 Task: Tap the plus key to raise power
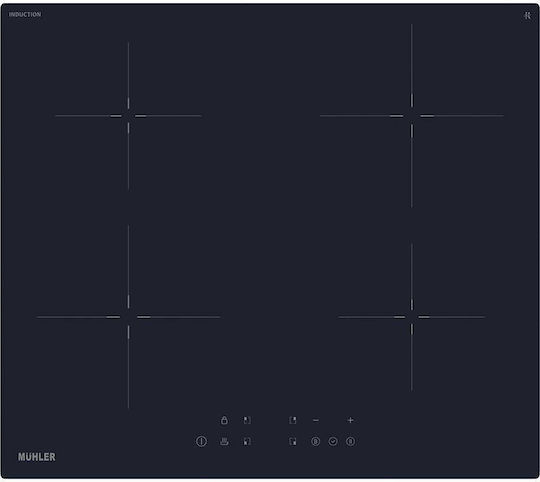(x=350, y=420)
